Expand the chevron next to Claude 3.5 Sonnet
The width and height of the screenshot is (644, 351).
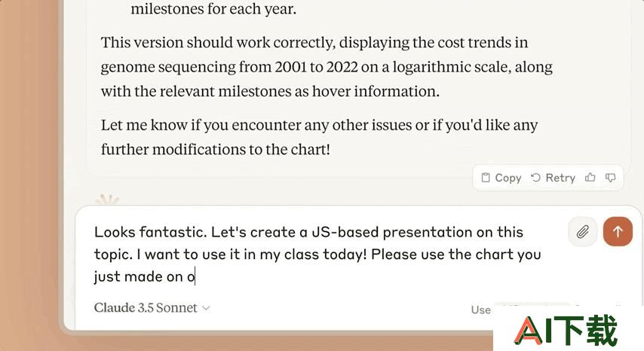click(206, 308)
